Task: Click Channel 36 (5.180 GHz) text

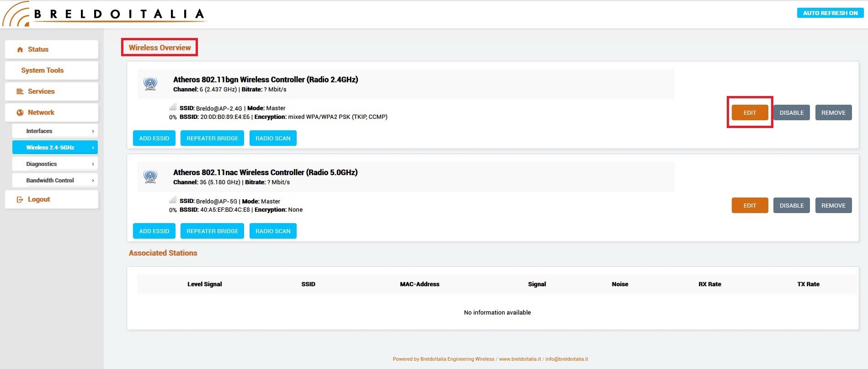Action: tap(207, 182)
